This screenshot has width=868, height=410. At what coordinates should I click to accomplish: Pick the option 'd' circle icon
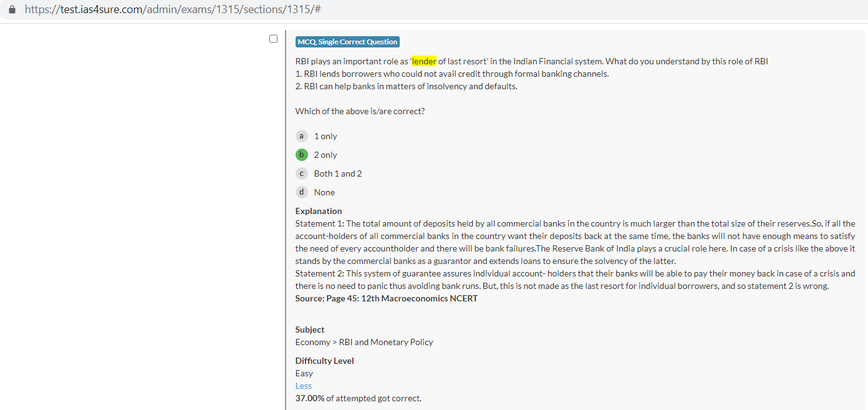[302, 192]
